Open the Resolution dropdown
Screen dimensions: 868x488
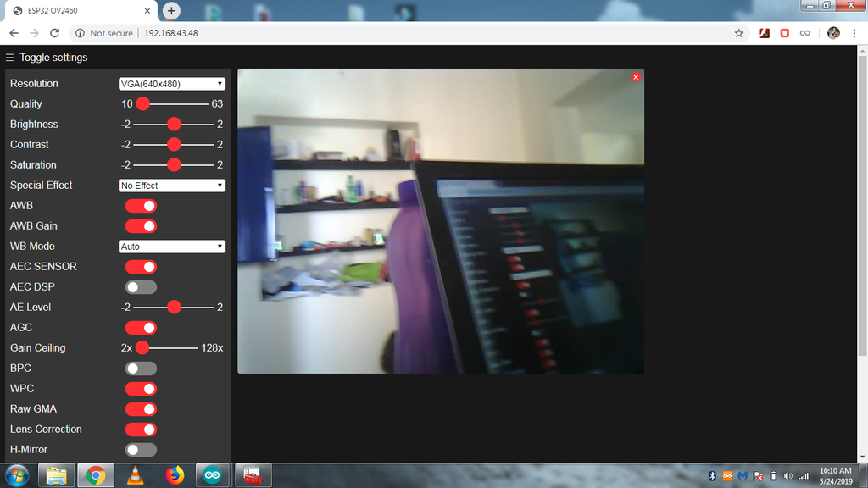[x=171, y=83]
